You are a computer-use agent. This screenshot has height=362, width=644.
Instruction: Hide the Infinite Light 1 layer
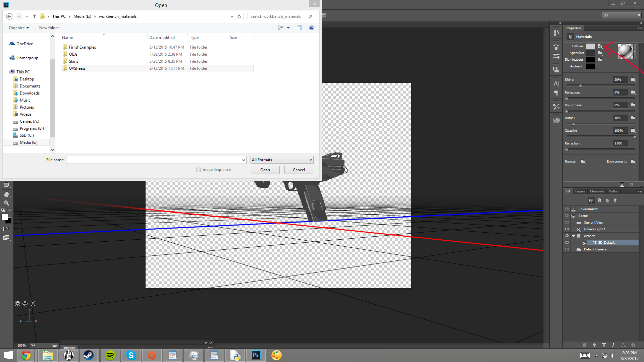coord(567,229)
